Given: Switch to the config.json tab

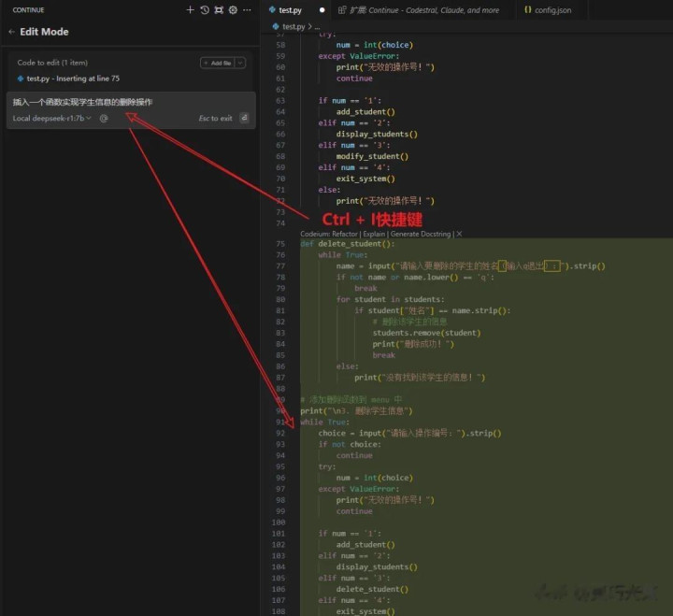Looking at the screenshot, I should (553, 10).
